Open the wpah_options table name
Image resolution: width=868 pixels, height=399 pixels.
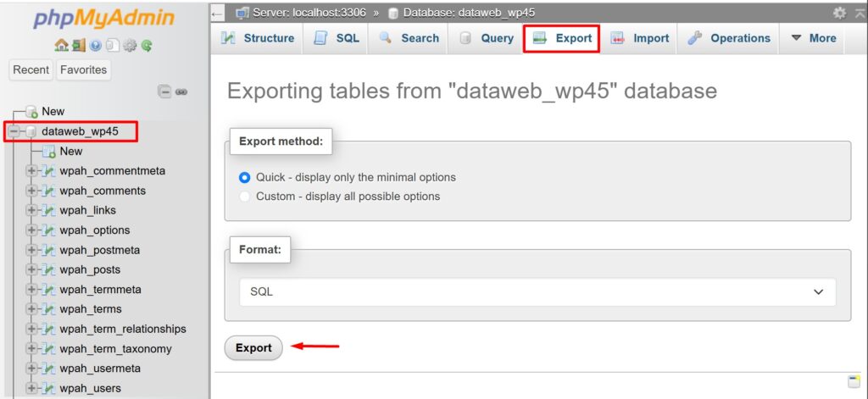(95, 230)
